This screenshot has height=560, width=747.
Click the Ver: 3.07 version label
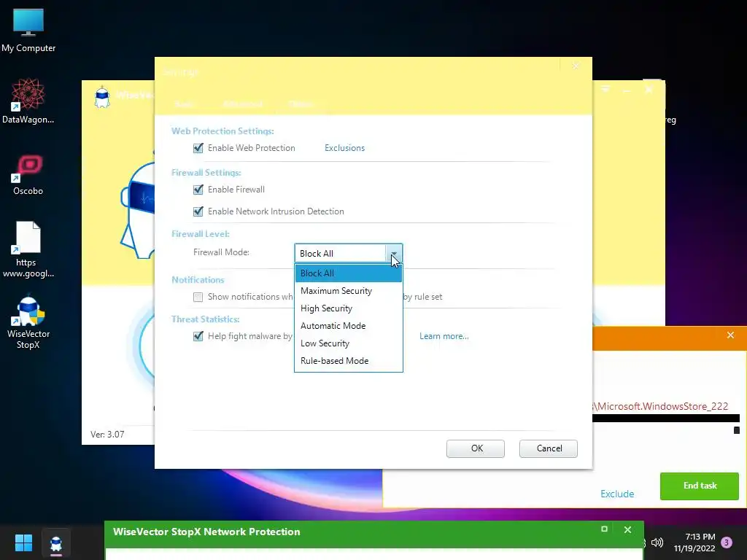tap(107, 435)
